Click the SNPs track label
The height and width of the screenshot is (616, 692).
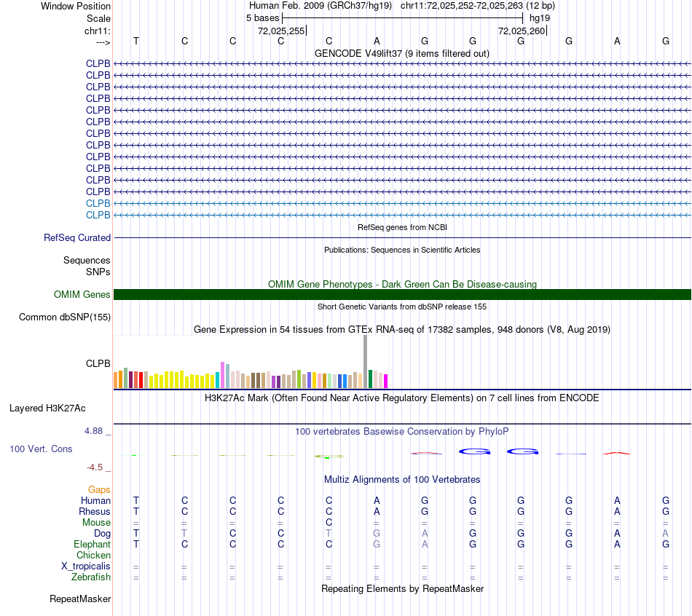tap(98, 272)
